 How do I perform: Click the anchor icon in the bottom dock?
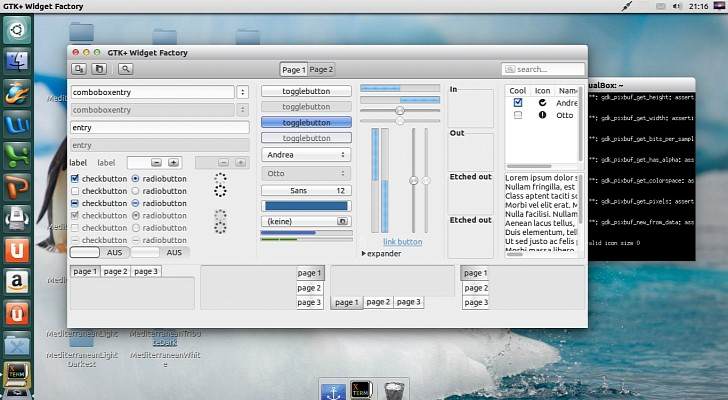pos(333,389)
